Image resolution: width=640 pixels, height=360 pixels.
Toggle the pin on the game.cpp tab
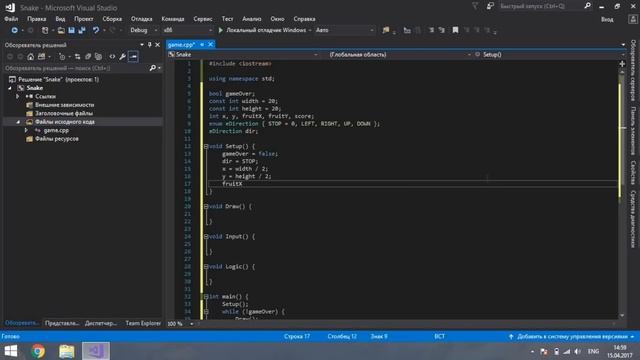pyautogui.click(x=202, y=44)
